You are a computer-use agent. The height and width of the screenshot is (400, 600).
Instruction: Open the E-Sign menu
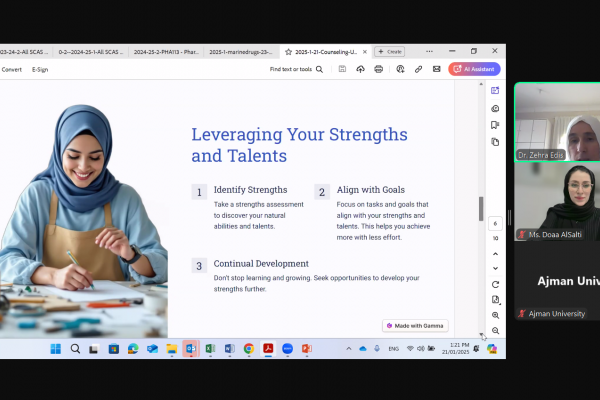tap(40, 69)
